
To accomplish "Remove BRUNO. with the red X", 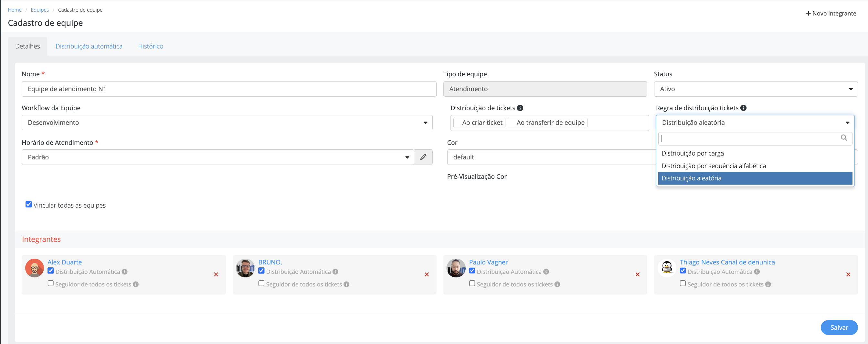I will tap(427, 274).
